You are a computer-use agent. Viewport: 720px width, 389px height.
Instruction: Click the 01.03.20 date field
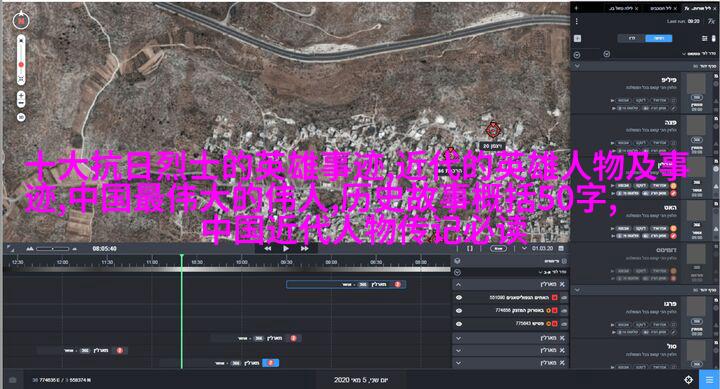pos(543,248)
